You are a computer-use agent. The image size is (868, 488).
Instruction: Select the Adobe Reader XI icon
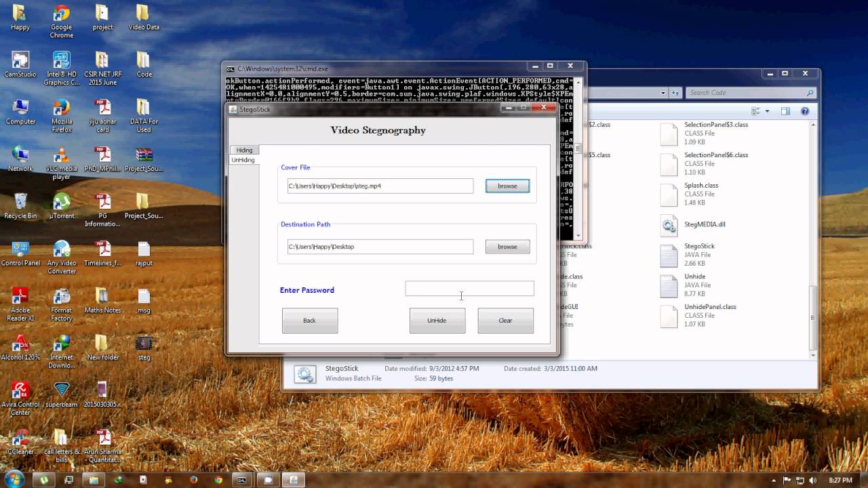pos(20,304)
